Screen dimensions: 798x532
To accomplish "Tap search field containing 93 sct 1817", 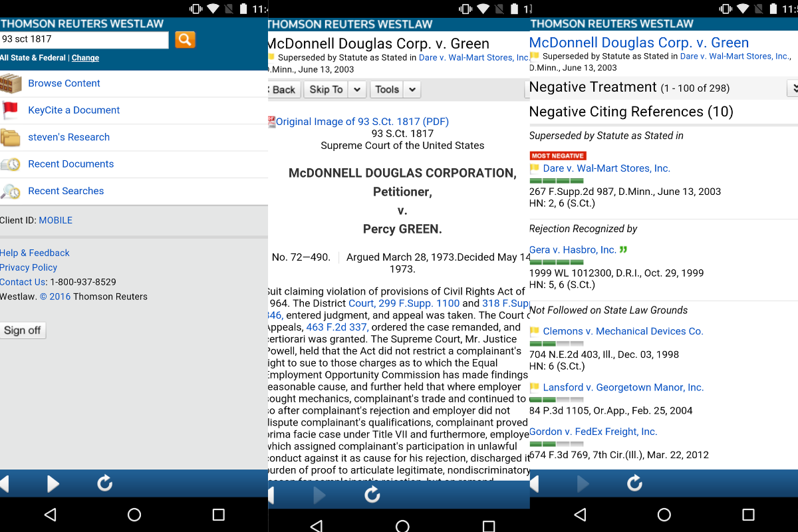I will point(84,39).
